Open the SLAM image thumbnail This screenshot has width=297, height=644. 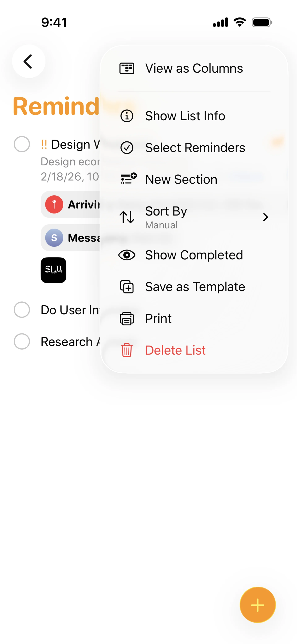coord(54,270)
